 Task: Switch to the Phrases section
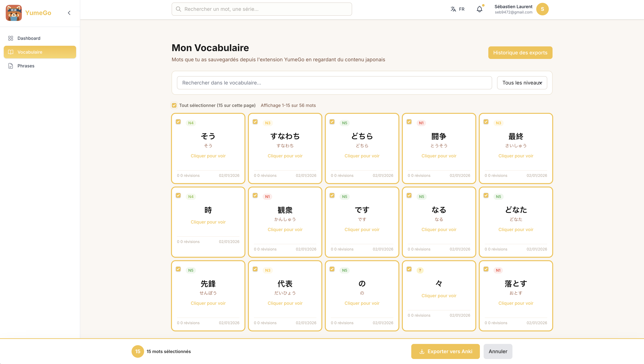26,66
